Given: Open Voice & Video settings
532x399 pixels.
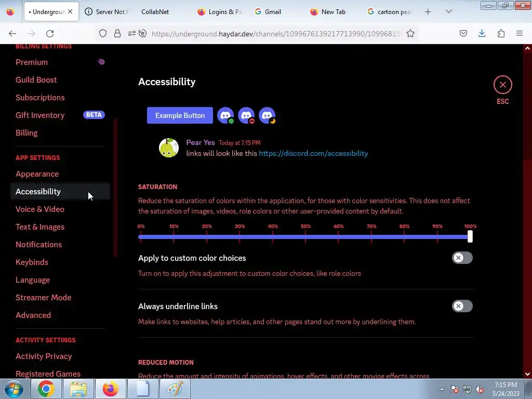Looking at the screenshot, I should tap(60, 209).
